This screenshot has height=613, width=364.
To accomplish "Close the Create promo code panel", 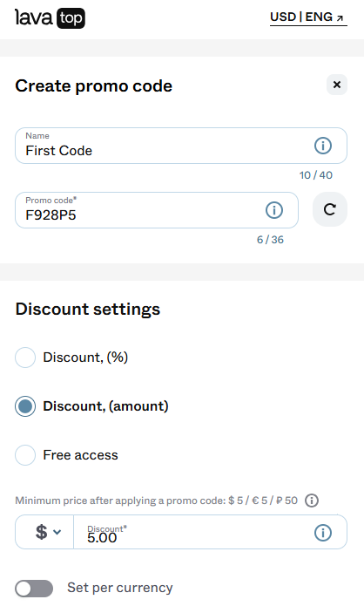I will [x=337, y=85].
